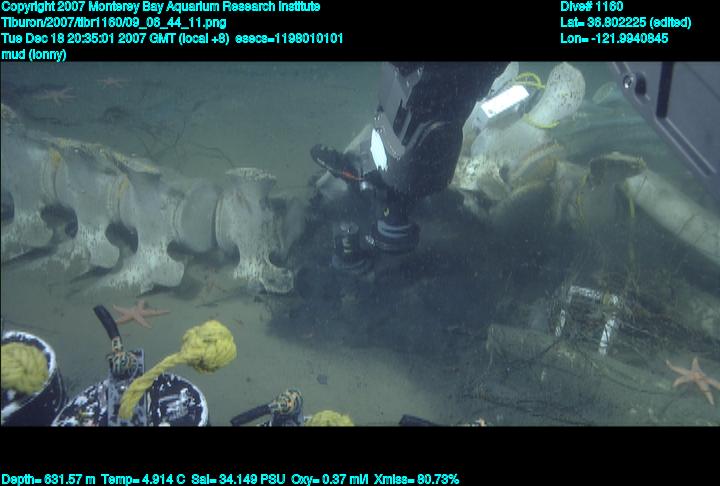Click the timestamp Tue Dec 18 20:35:01 2007 GMT
Viewport: 720px width, 486px height.
[89, 38]
